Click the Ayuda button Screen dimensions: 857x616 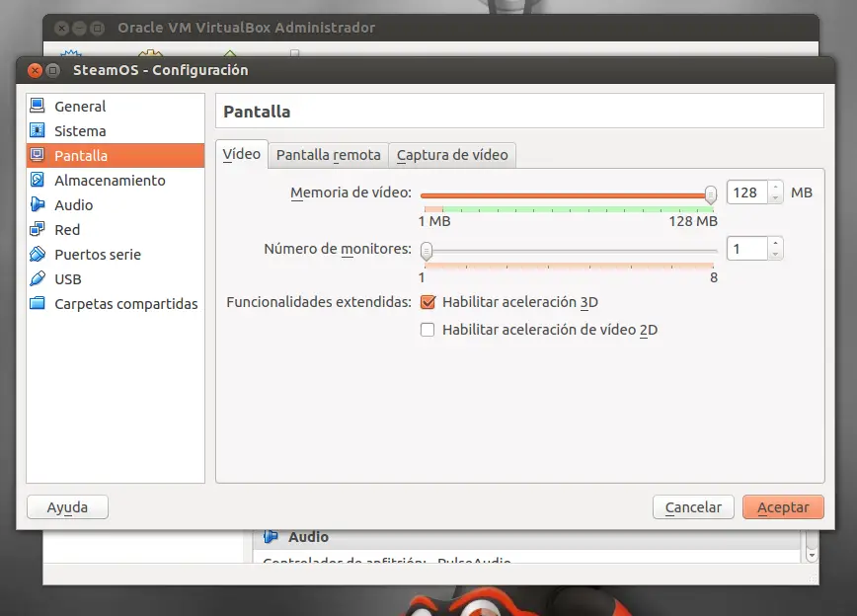click(67, 507)
